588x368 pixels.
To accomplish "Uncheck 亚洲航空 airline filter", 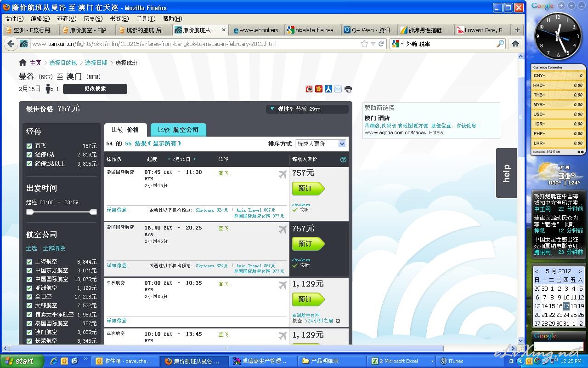I will pos(29,288).
